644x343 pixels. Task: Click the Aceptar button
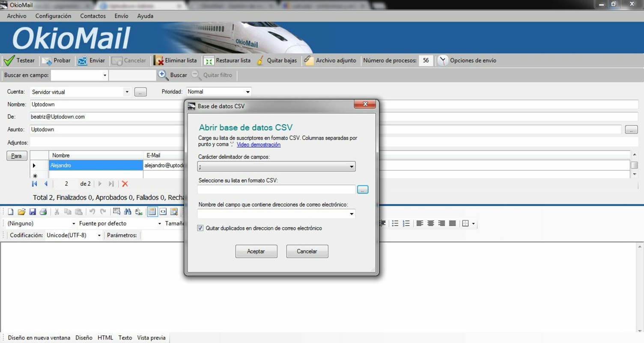coord(256,251)
